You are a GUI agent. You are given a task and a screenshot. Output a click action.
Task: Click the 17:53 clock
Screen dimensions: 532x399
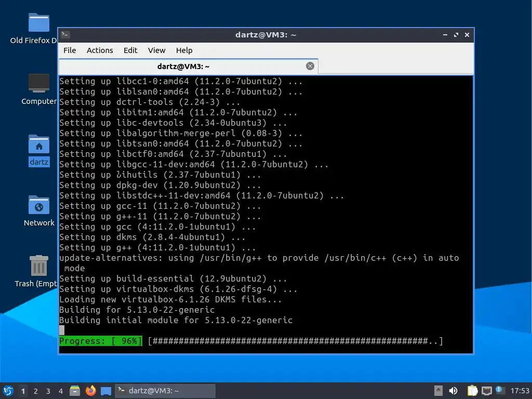coord(520,391)
